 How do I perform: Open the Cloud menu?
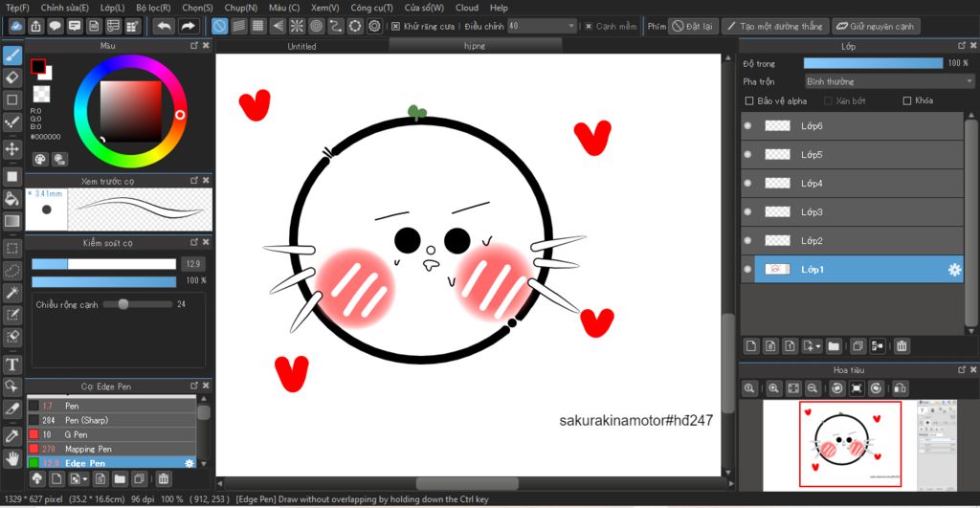[467, 8]
